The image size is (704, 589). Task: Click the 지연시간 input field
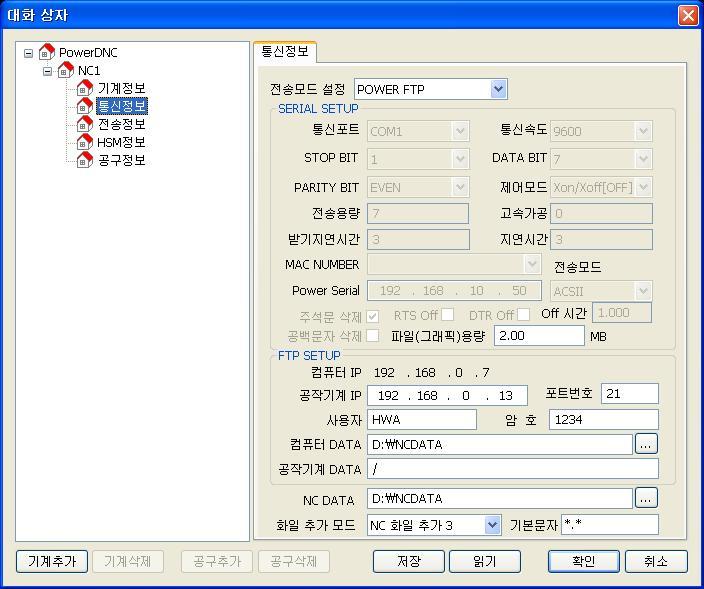click(601, 239)
